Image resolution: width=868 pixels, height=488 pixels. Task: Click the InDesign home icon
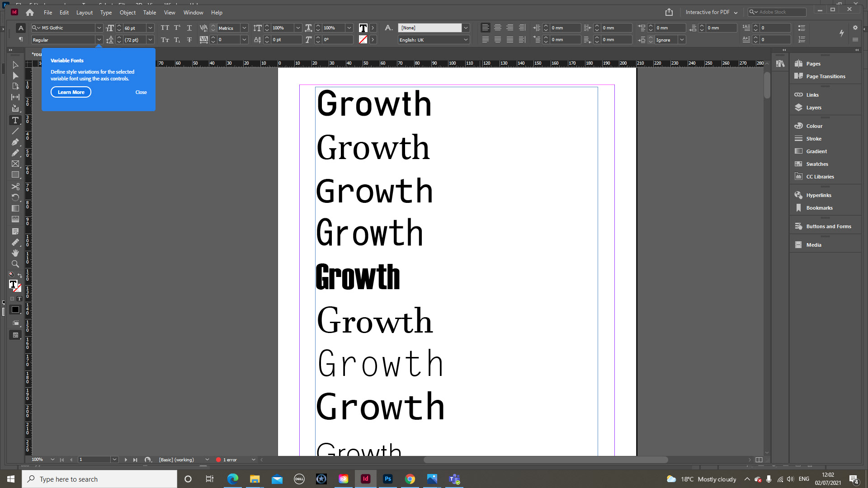pos(30,13)
